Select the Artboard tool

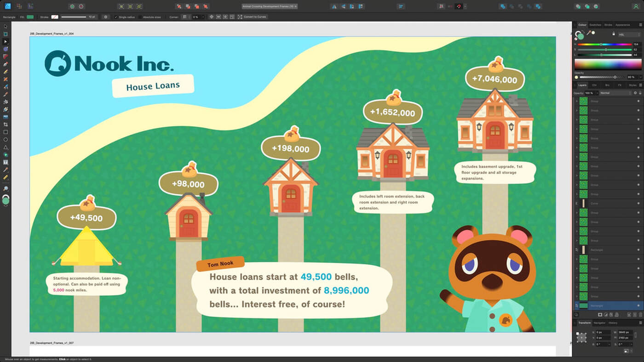coord(6,34)
